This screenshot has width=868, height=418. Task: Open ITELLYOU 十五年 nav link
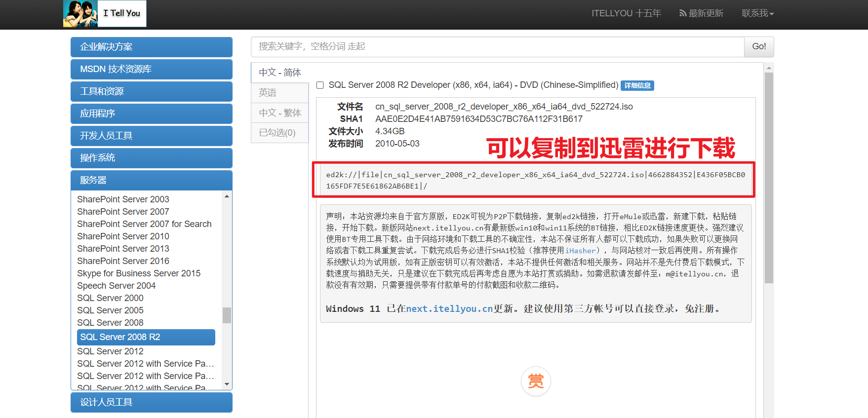(626, 13)
